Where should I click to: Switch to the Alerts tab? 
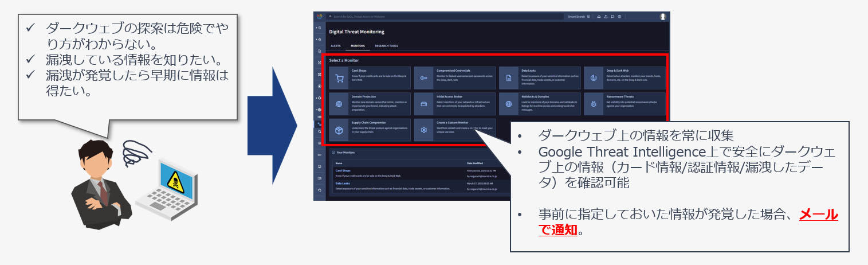pos(336,46)
